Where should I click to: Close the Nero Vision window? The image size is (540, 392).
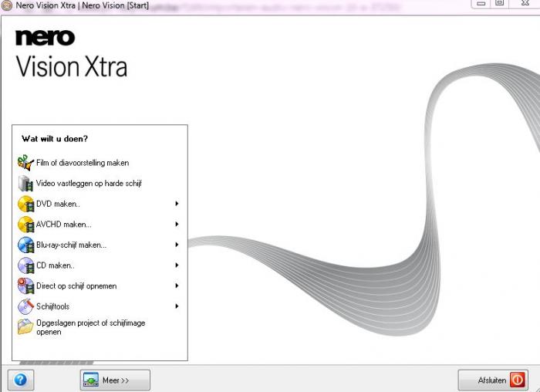pyautogui.click(x=525, y=3)
